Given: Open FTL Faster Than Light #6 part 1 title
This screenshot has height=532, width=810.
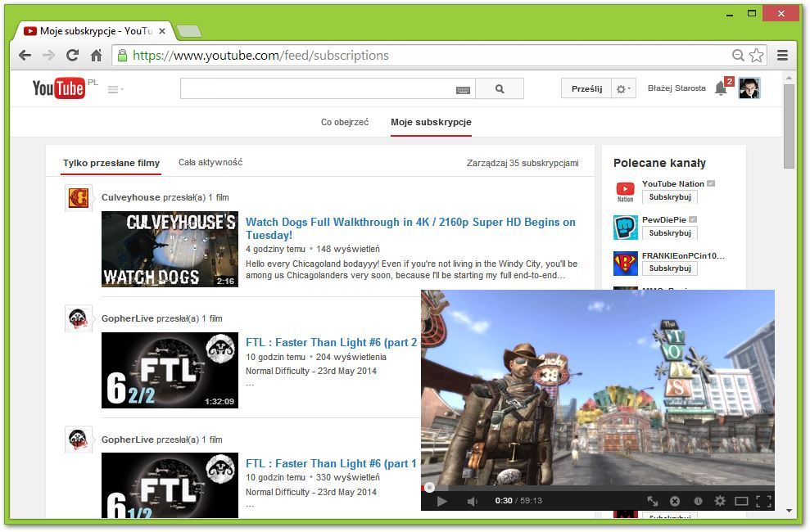Looking at the screenshot, I should [x=331, y=464].
